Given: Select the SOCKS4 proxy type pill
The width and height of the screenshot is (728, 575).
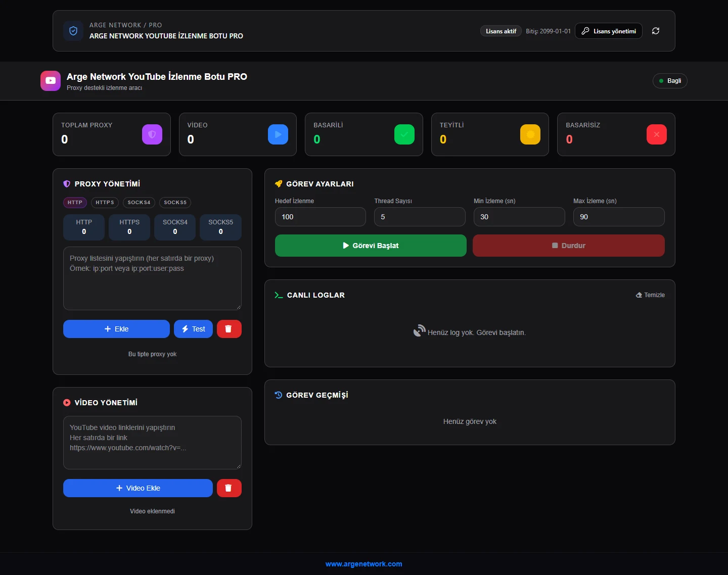Looking at the screenshot, I should (x=139, y=203).
